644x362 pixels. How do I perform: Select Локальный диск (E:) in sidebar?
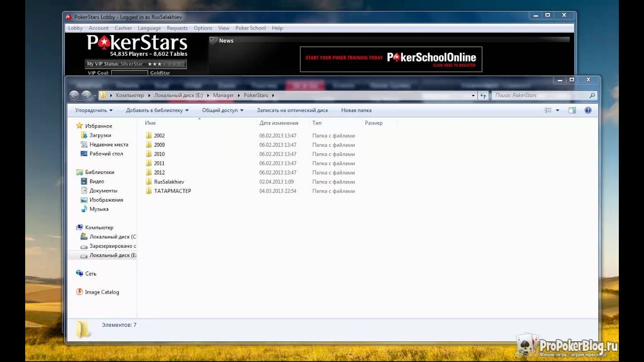pos(108,255)
